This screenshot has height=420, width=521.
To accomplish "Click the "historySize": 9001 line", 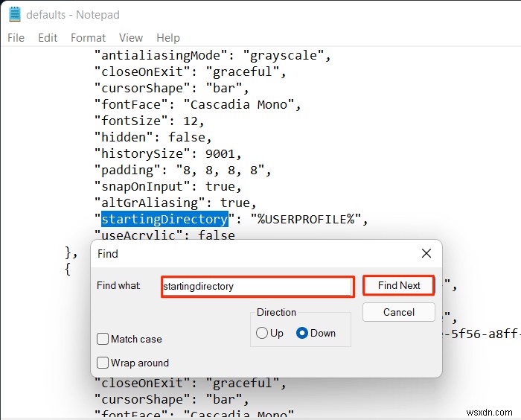I will tap(167, 153).
